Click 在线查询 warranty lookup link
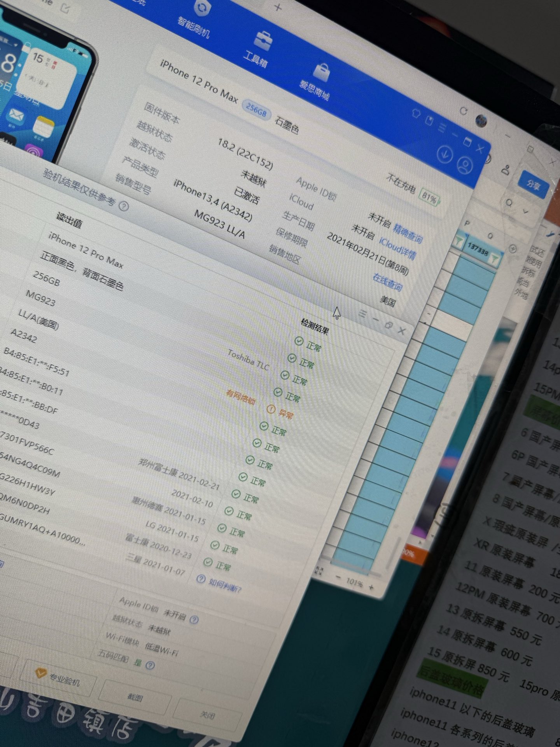Image resolution: width=560 pixels, height=747 pixels. [x=387, y=283]
